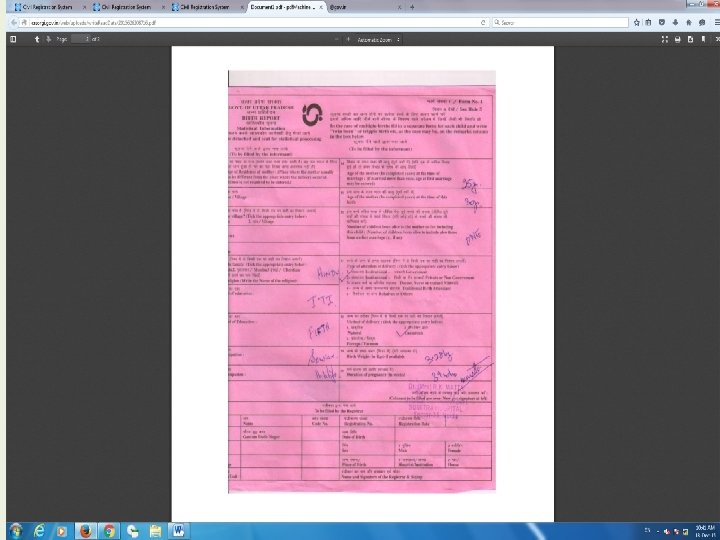Click the browser Search box
The height and width of the screenshot is (540, 720).
click(x=560, y=22)
